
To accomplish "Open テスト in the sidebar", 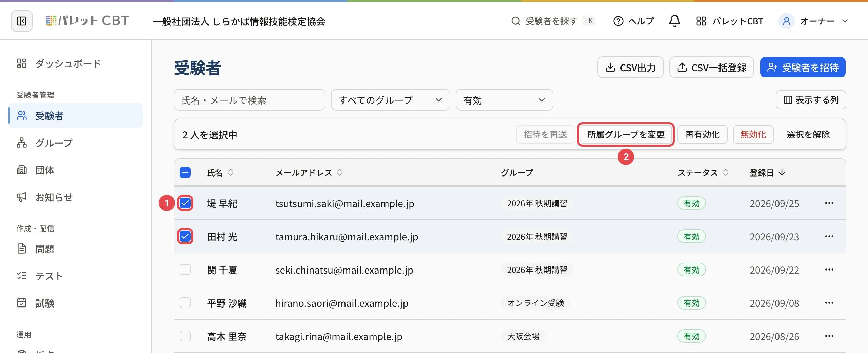I will [x=76, y=276].
